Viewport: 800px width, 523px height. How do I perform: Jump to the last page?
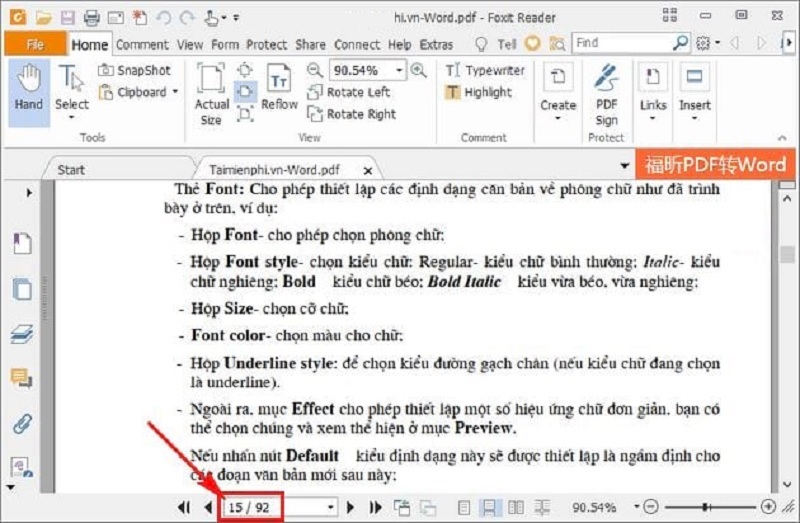[x=376, y=507]
